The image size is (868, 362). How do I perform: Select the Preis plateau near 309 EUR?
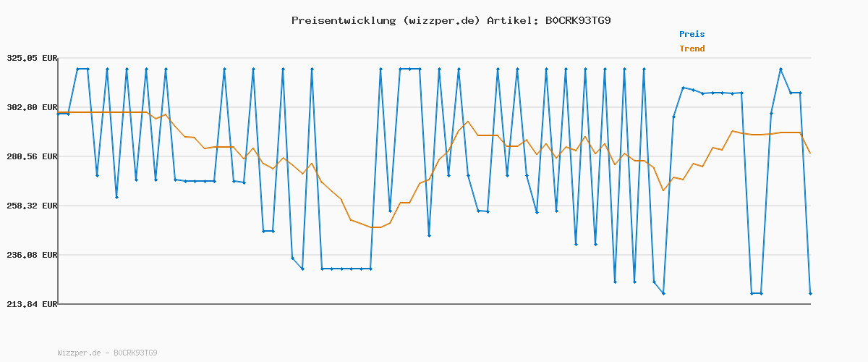point(712,93)
